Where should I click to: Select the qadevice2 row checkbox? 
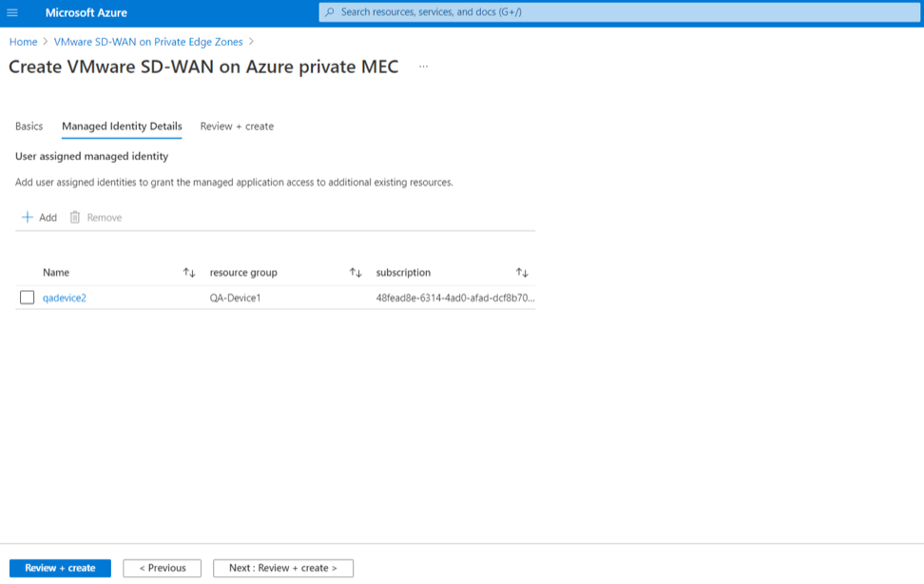coord(28,298)
